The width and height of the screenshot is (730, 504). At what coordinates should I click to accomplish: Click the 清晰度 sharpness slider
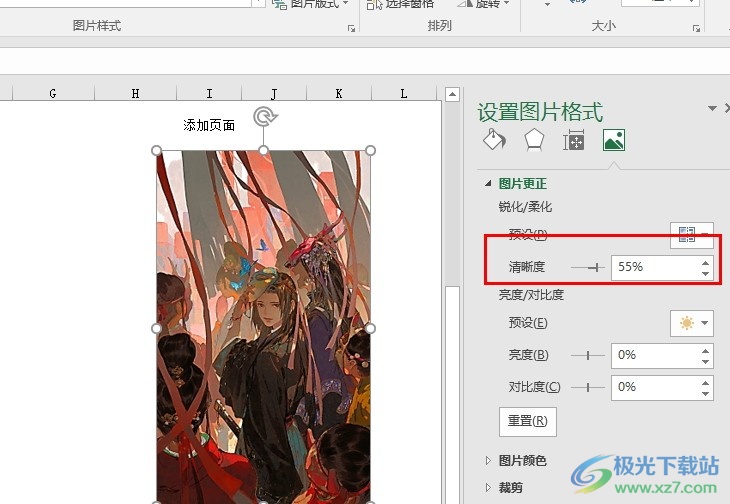[x=588, y=267]
